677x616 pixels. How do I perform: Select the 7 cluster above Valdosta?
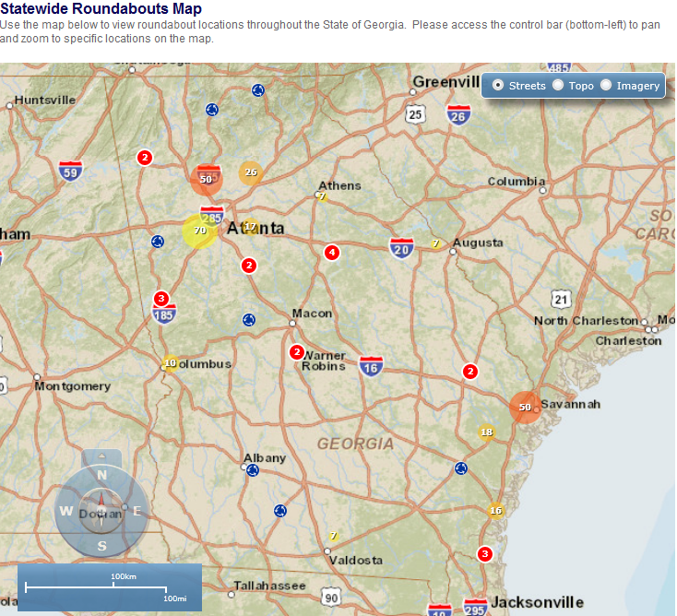point(333,536)
